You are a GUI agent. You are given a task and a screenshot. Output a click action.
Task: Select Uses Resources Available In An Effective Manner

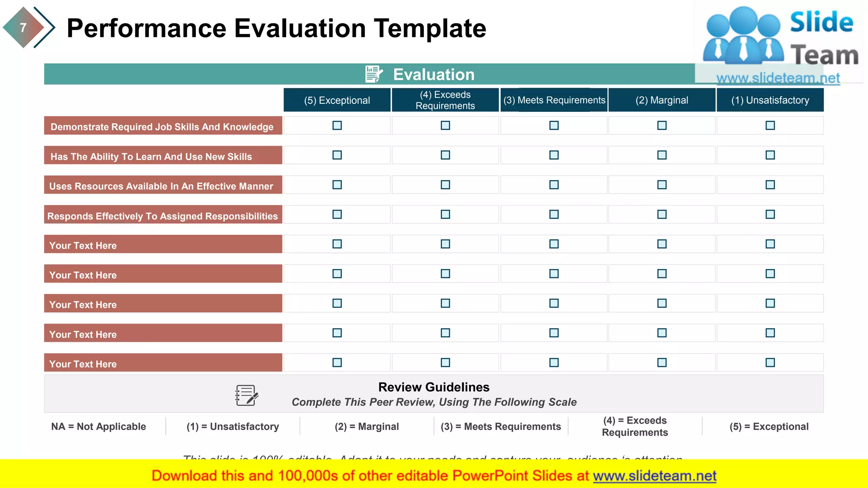coord(163,185)
